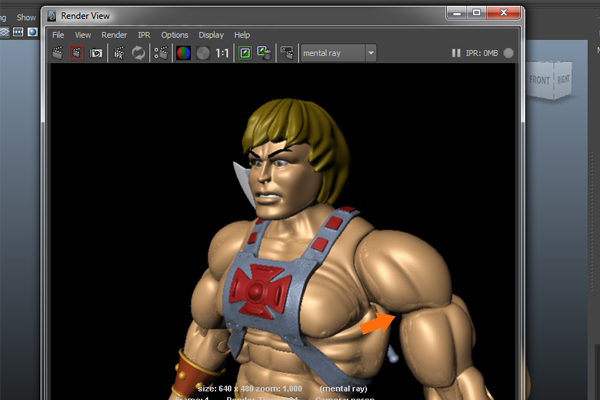Click the round IPR status indicator
The image size is (600, 400).
point(508,53)
